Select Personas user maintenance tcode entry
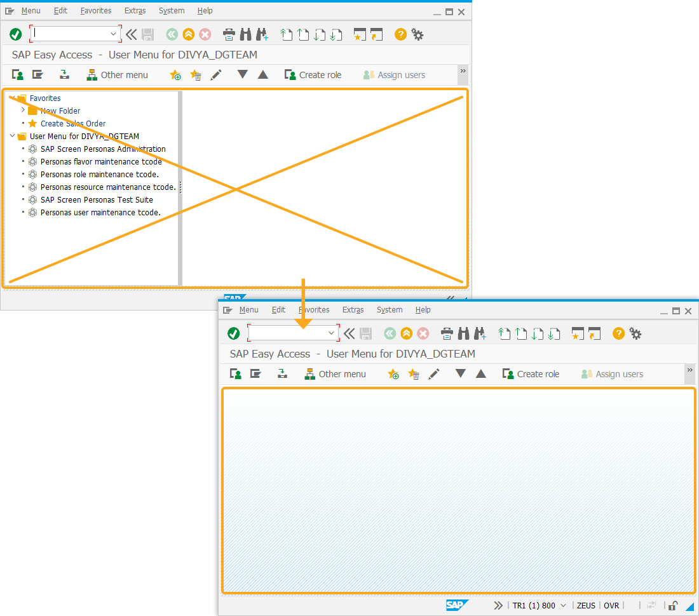Viewport: 699px width, 616px height. coord(100,213)
